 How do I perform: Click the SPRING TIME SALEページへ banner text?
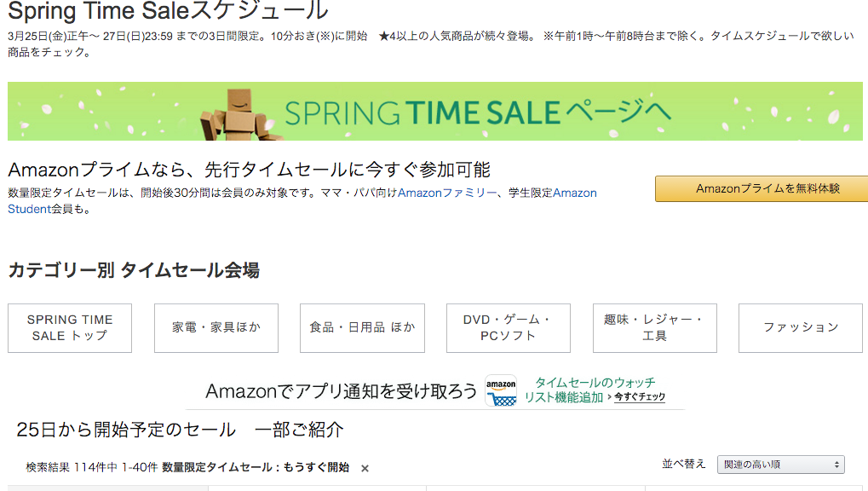(x=478, y=112)
